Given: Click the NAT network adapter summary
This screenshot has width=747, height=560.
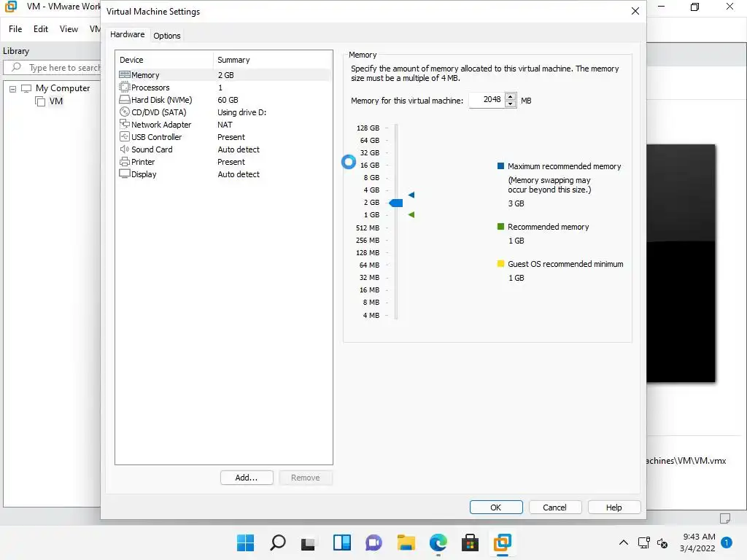Looking at the screenshot, I should 225,124.
